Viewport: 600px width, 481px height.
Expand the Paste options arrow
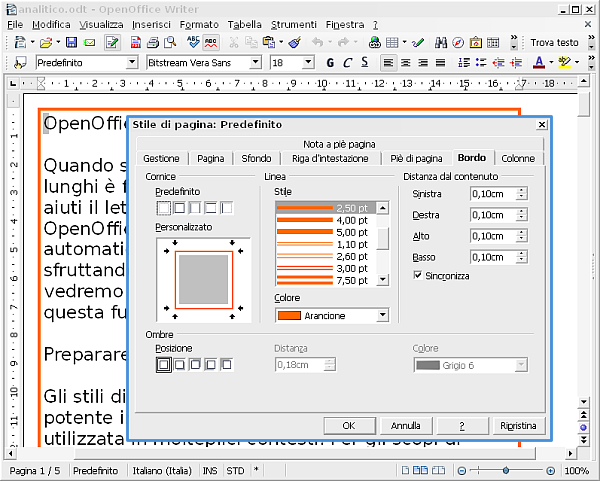click(281, 42)
